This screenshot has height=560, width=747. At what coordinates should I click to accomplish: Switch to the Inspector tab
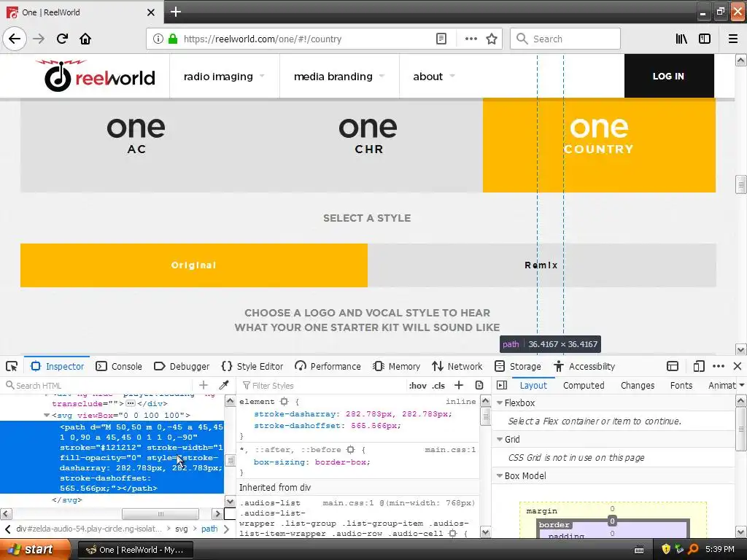57,366
